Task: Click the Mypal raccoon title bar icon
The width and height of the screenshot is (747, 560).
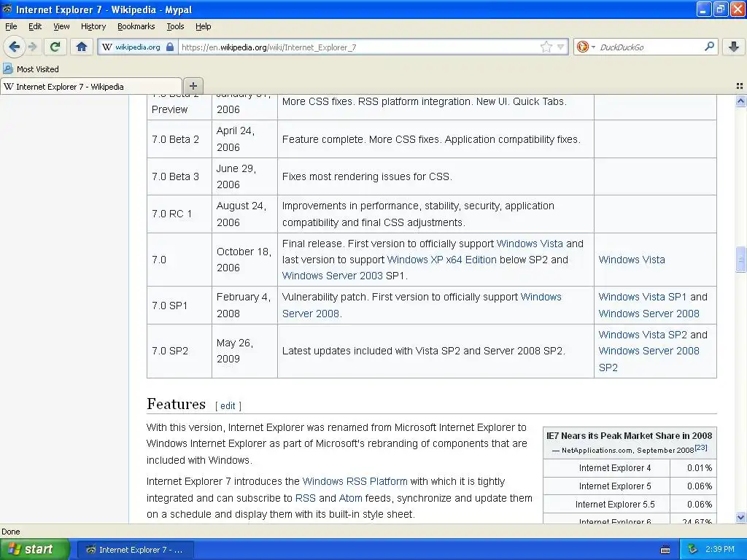Action: click(x=7, y=9)
